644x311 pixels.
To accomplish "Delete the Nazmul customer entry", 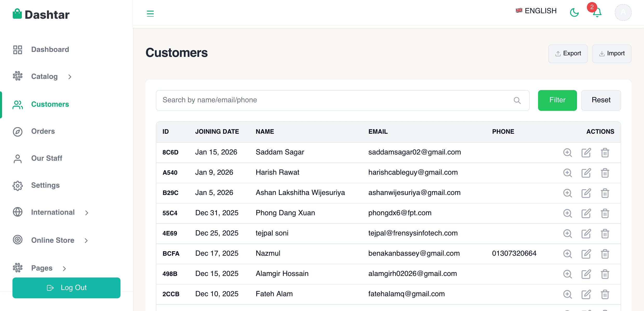I will (605, 254).
